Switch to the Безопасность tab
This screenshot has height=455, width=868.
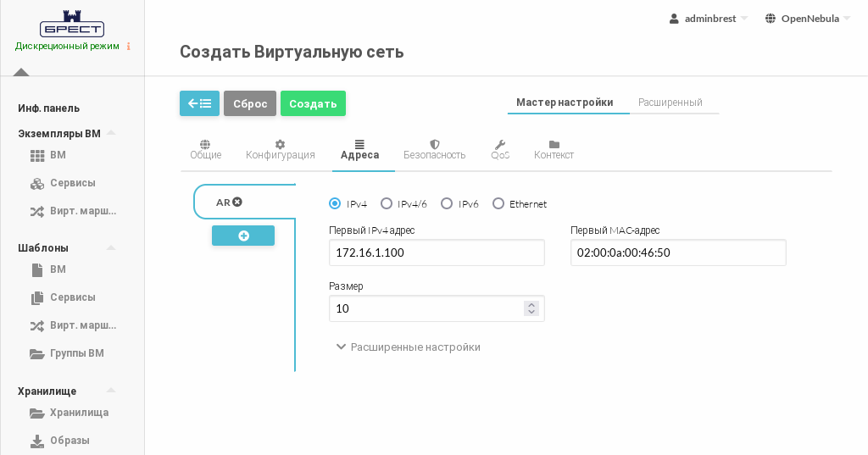pyautogui.click(x=434, y=150)
